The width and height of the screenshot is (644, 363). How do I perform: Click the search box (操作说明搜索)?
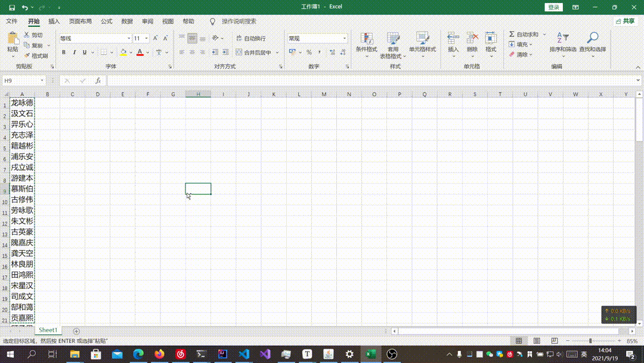tap(239, 21)
